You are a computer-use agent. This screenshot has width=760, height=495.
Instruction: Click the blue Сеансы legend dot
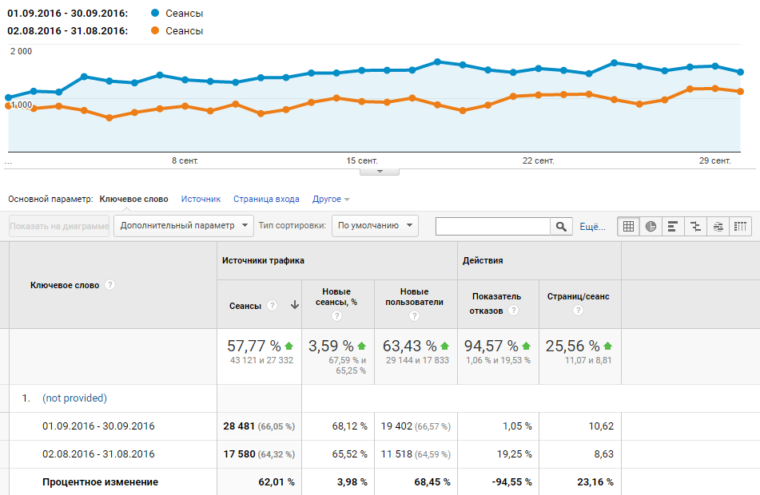coord(155,13)
